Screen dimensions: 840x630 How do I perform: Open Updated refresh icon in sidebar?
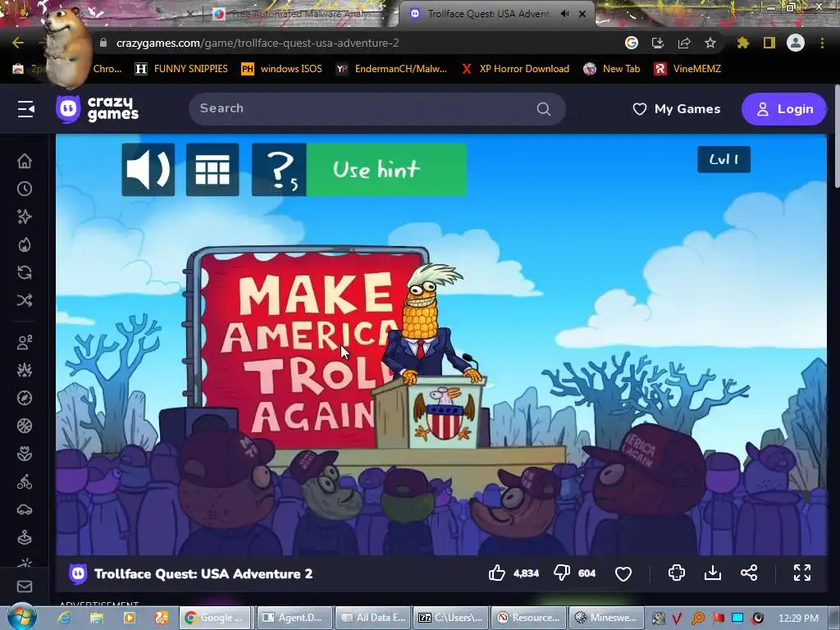point(25,272)
